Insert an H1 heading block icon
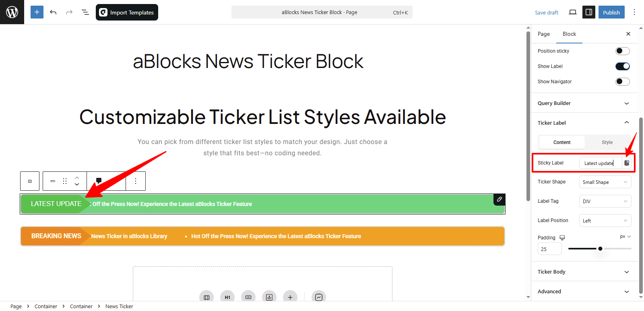 (227, 297)
